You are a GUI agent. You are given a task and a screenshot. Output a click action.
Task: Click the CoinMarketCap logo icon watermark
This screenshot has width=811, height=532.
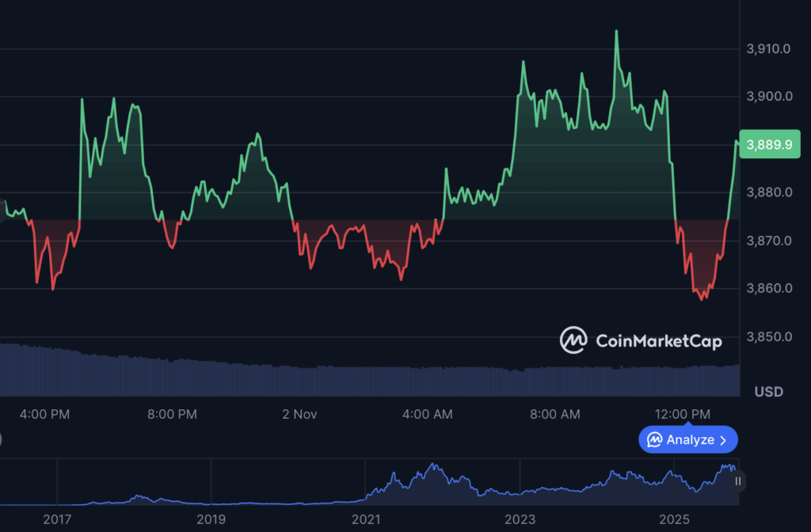pyautogui.click(x=573, y=340)
